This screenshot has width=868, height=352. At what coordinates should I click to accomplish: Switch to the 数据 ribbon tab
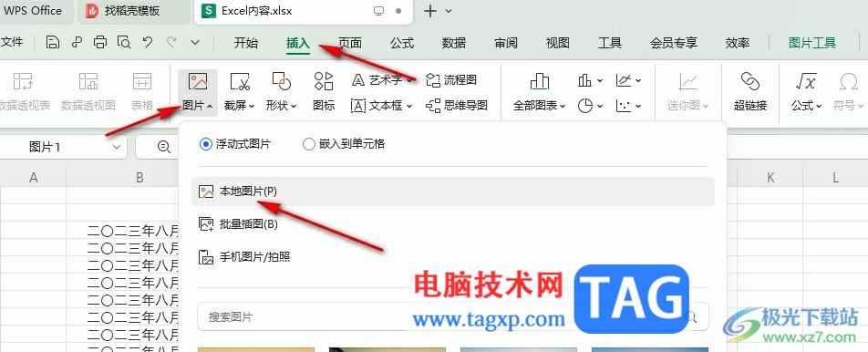pyautogui.click(x=454, y=43)
